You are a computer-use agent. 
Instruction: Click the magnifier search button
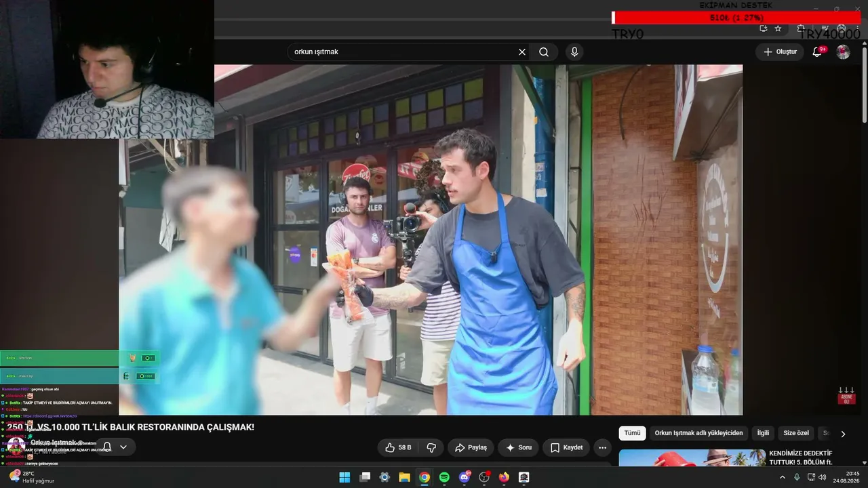point(544,52)
